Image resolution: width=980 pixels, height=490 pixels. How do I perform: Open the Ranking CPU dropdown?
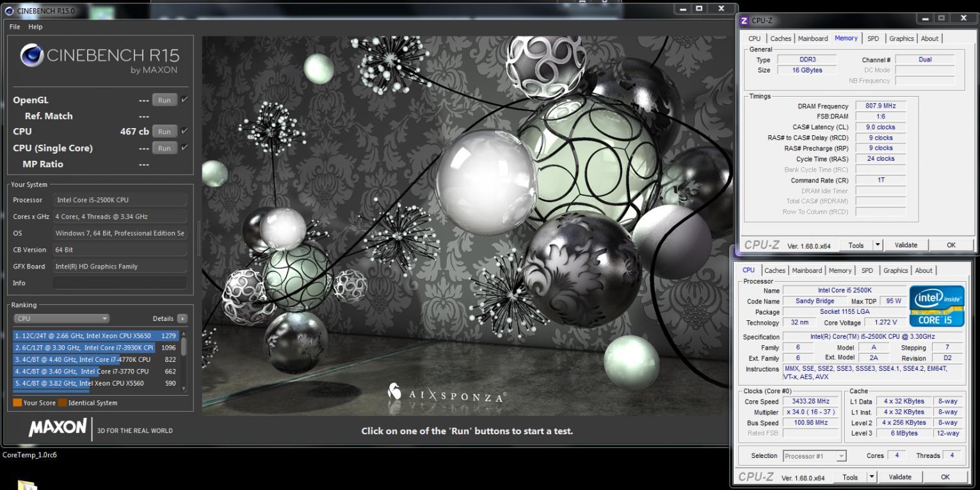point(61,318)
